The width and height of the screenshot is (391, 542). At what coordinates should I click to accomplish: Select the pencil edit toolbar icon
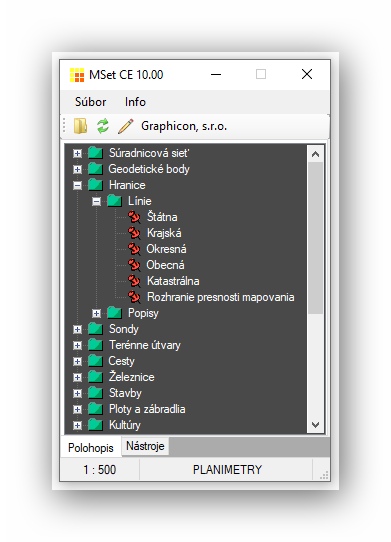(x=125, y=126)
